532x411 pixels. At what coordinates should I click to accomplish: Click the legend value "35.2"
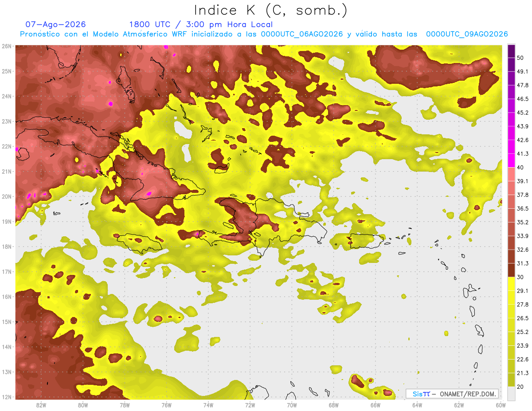pyautogui.click(x=523, y=222)
